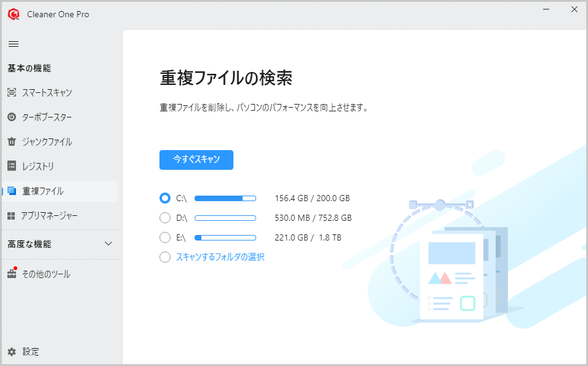Image resolution: width=588 pixels, height=366 pixels.
Task: Open the 基本の機能 section header
Action: pos(29,68)
